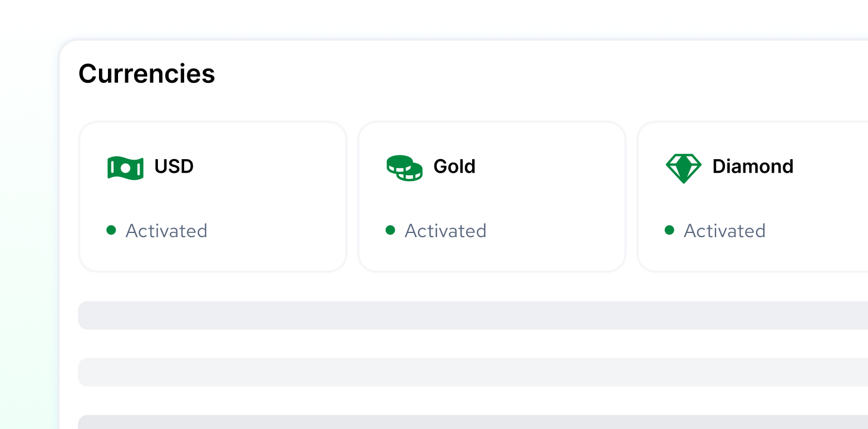868x429 pixels.
Task: Click the third gray placeholder row at bottom
Action: click(x=471, y=422)
